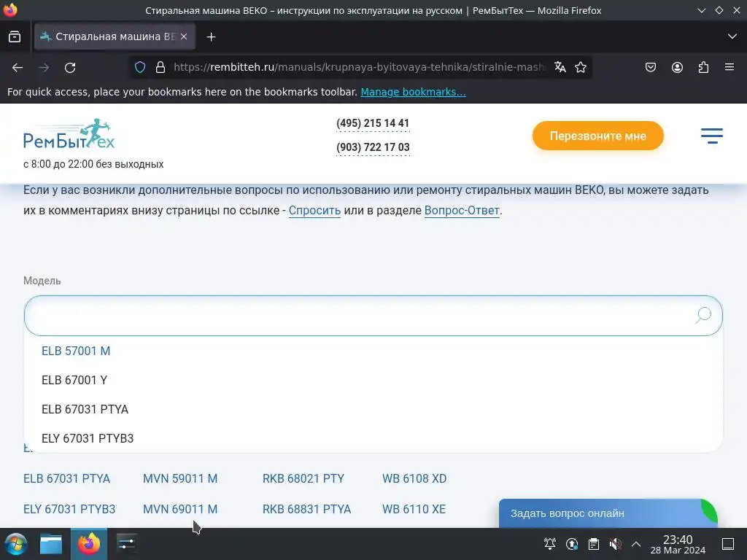Click phone number (903) 722 17 03
Image resolution: width=747 pixels, height=560 pixels.
(x=373, y=147)
